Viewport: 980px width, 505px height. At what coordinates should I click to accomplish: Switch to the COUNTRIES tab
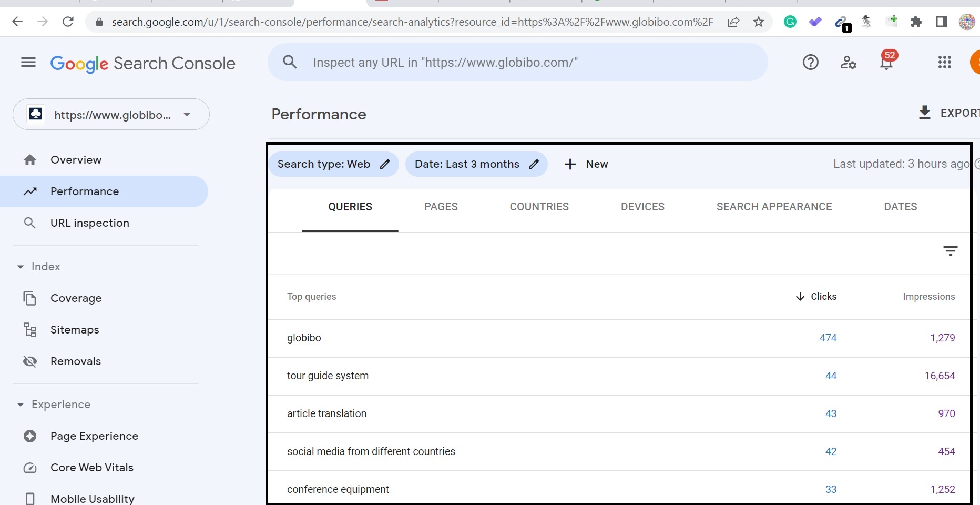coord(539,207)
